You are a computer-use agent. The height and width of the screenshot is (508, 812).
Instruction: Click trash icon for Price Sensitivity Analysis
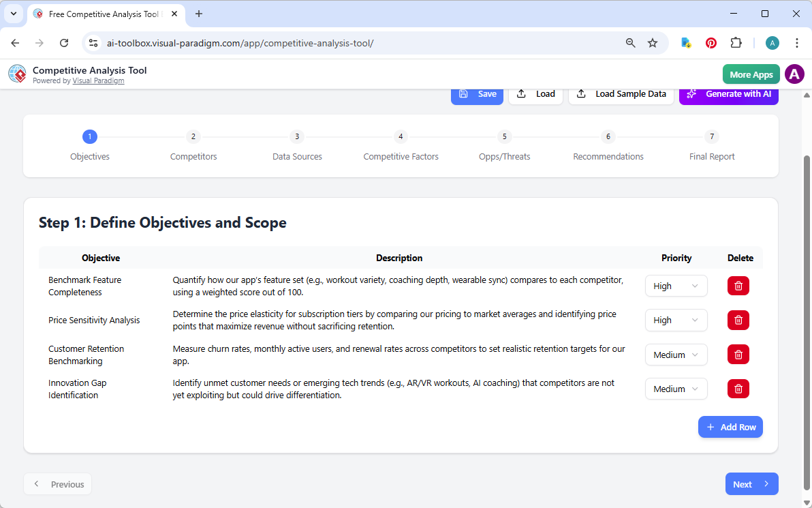738,320
